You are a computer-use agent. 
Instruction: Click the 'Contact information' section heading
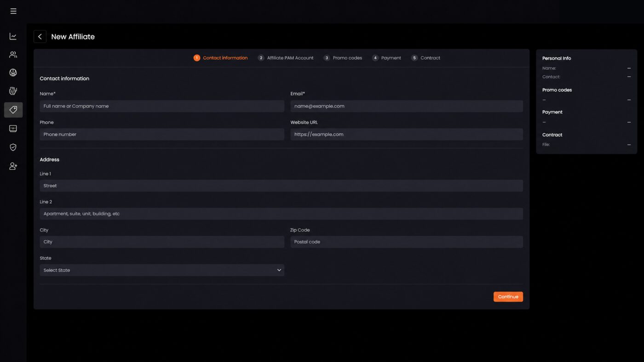click(x=64, y=79)
